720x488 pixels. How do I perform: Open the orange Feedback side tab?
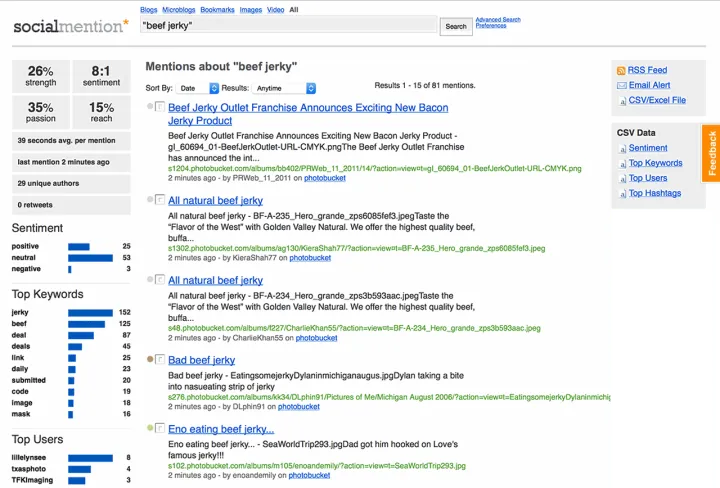[x=711, y=153]
